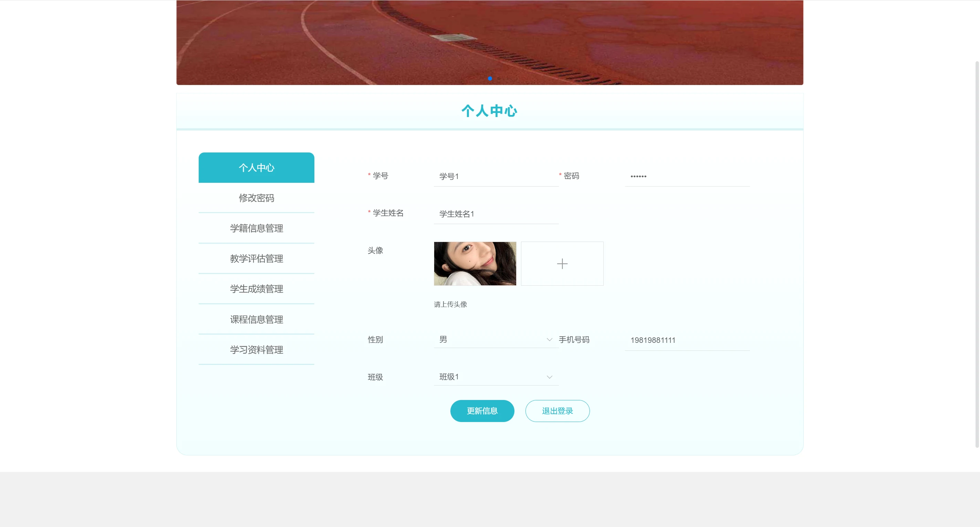
Task: Click the uploaded avatar photo thumbnail
Action: coord(475,264)
